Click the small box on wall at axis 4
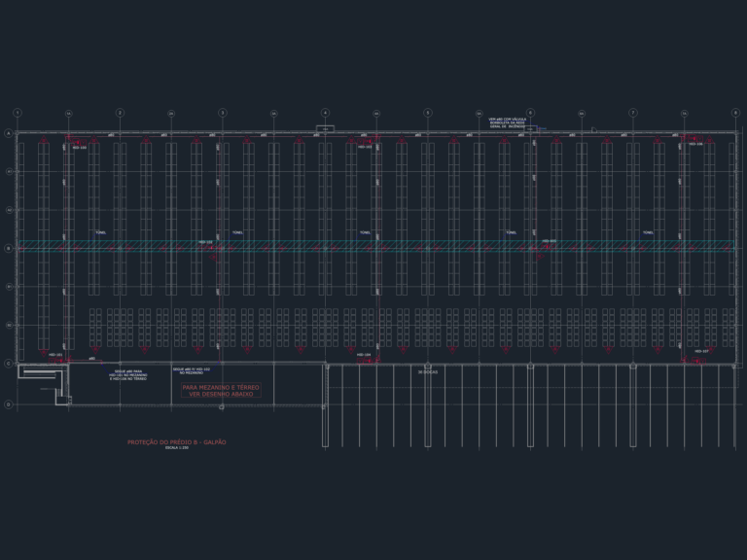The image size is (747, 560). click(x=326, y=129)
